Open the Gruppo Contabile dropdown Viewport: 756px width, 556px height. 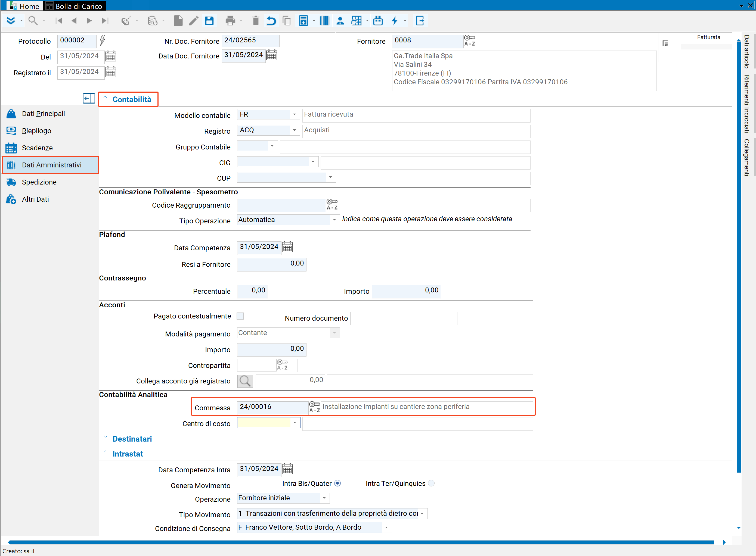click(x=272, y=146)
